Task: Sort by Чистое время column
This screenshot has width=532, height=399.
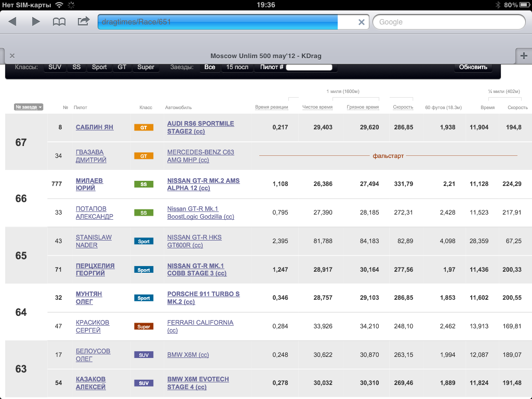Action: point(317,107)
